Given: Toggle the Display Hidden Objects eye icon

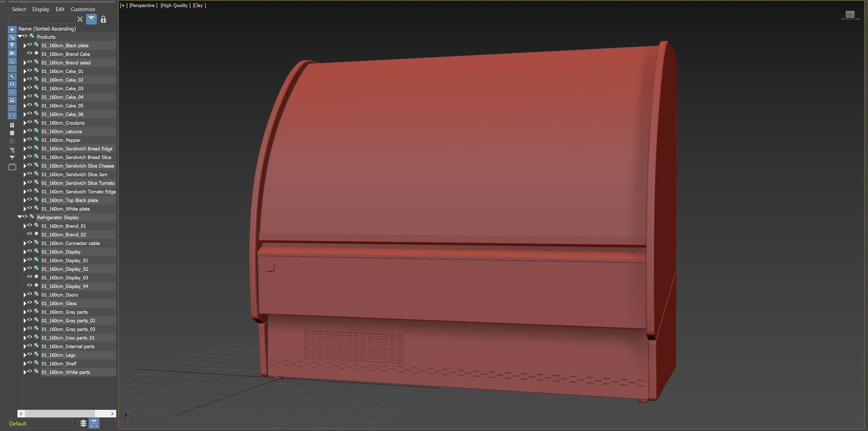Looking at the screenshot, I should [12, 116].
